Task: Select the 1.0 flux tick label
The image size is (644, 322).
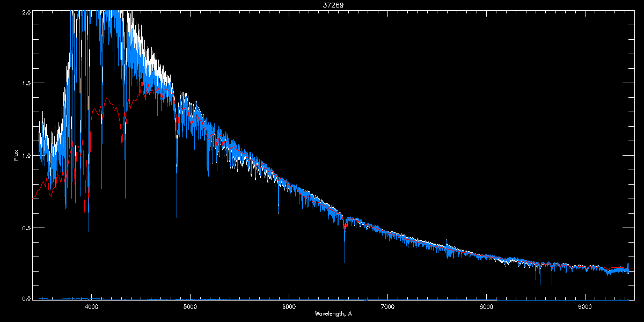Action: 25,156
